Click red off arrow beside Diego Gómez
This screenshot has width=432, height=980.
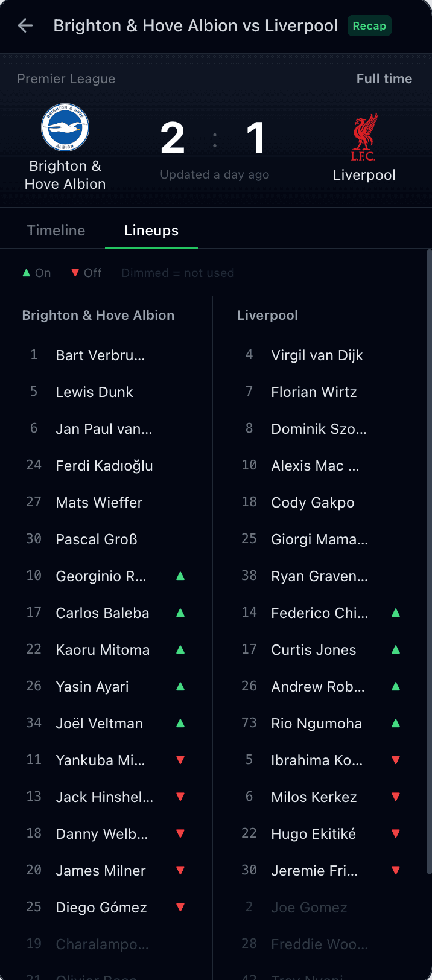click(180, 907)
